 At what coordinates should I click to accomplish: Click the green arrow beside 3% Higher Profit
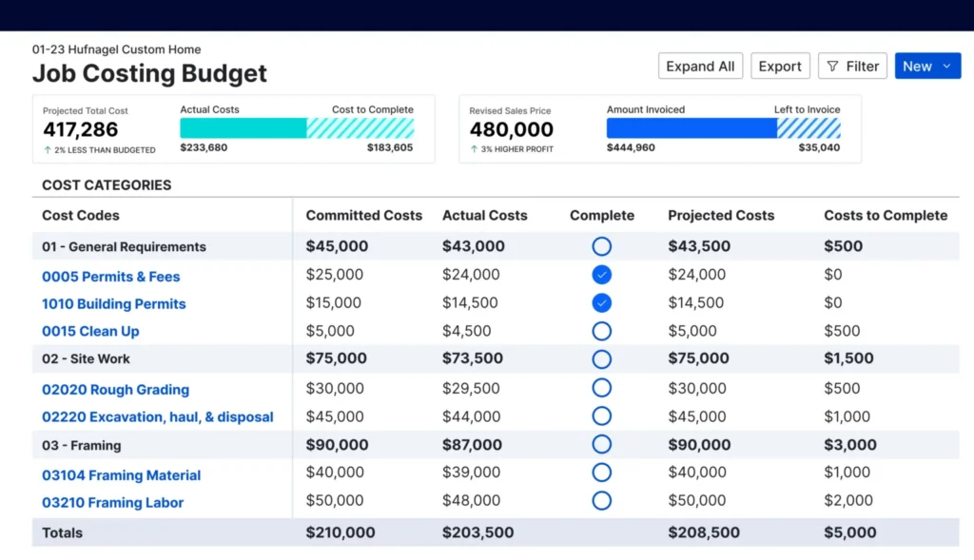(474, 150)
